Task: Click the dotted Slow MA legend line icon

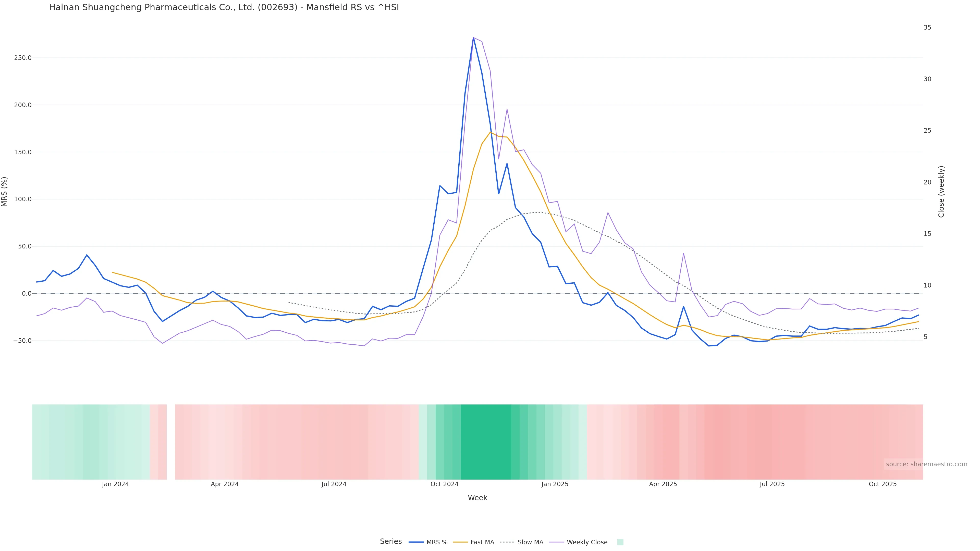Action: (507, 542)
